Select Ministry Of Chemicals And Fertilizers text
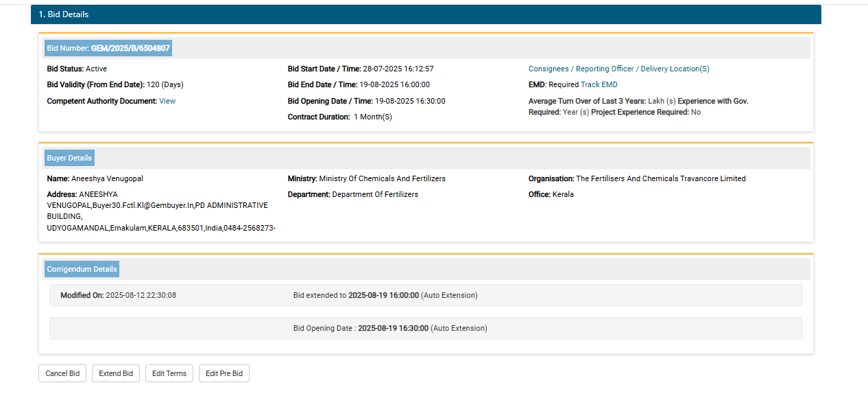 click(367, 178)
